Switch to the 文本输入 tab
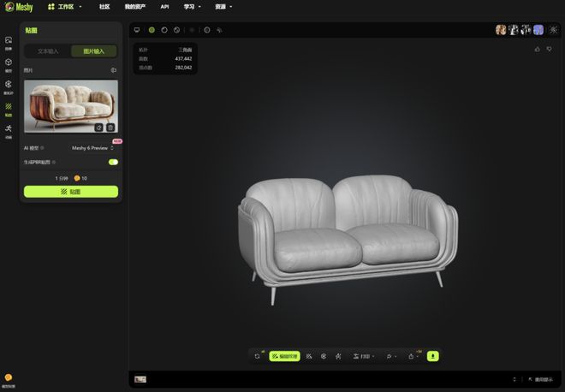The image size is (565, 392). 48,51
